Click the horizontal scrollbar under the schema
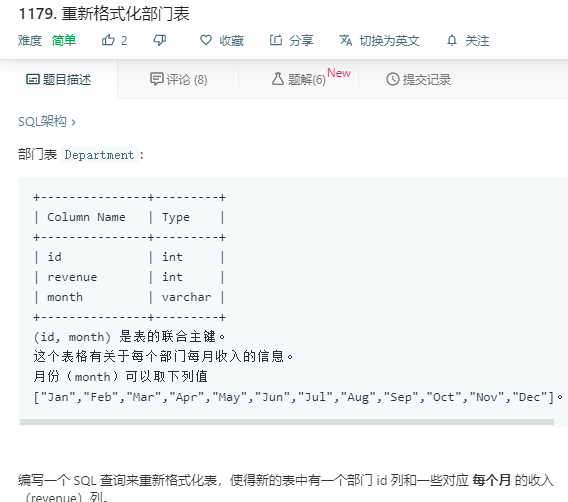This screenshot has width=568, height=502. 287,422
